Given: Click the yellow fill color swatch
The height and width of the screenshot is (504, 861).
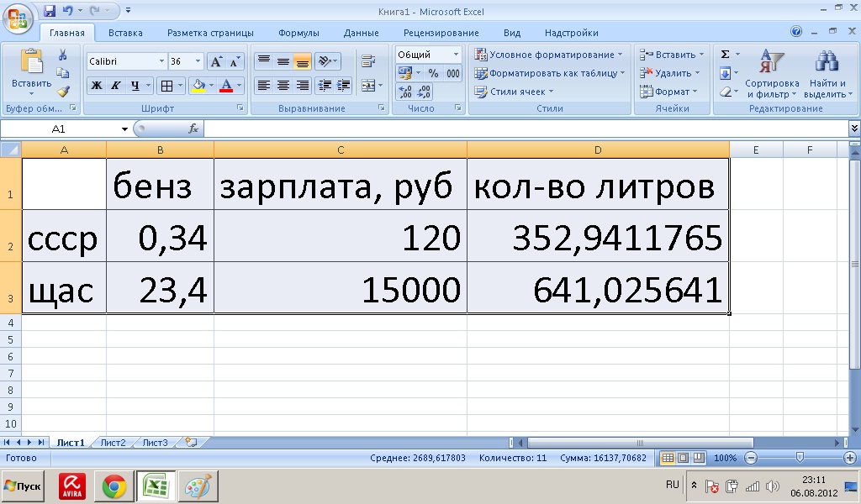Looking at the screenshot, I should point(198,86).
